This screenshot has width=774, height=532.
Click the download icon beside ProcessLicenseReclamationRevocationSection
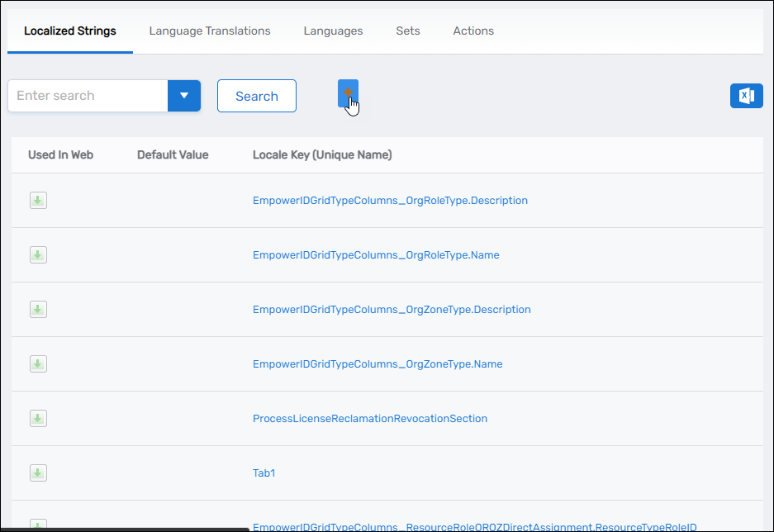pos(38,418)
